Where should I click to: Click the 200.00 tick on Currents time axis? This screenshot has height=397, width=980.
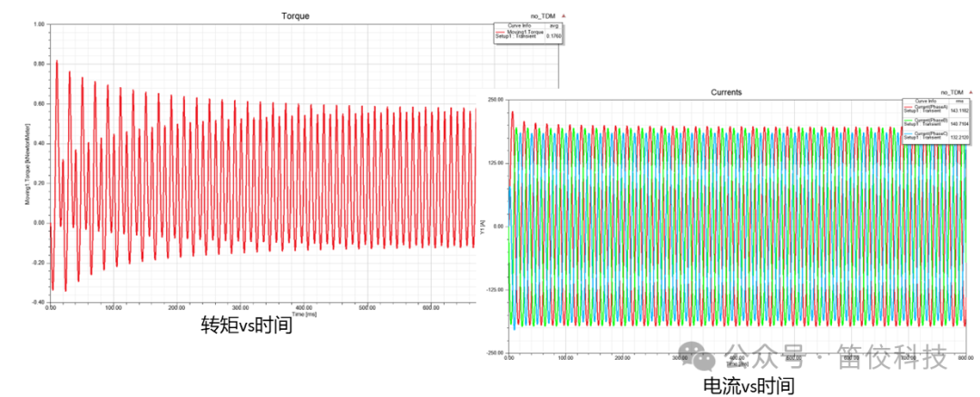622,358
